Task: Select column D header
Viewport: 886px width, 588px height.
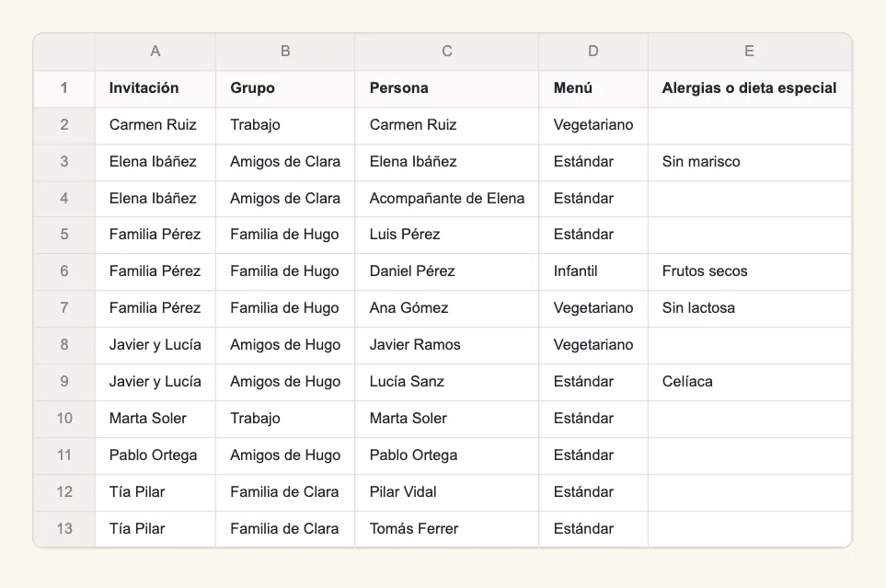Action: 593,52
